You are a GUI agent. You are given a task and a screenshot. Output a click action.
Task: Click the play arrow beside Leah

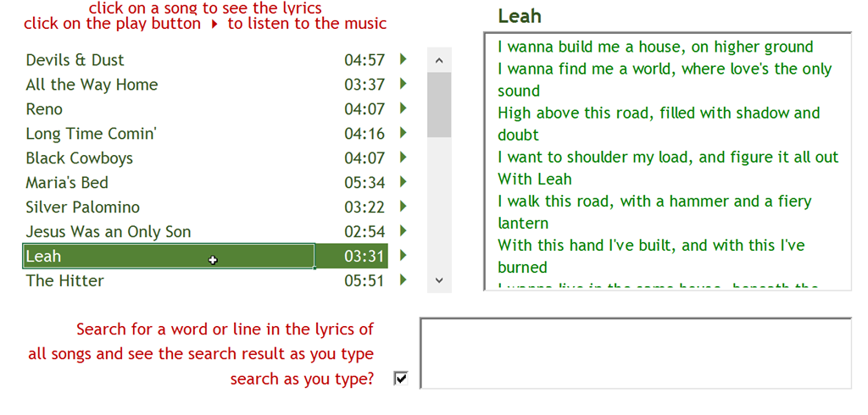click(x=403, y=255)
